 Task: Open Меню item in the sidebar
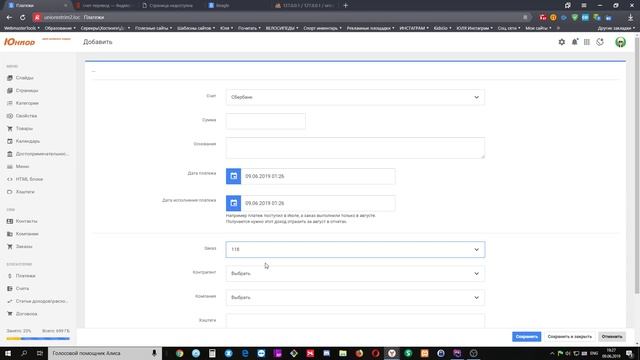[22, 167]
